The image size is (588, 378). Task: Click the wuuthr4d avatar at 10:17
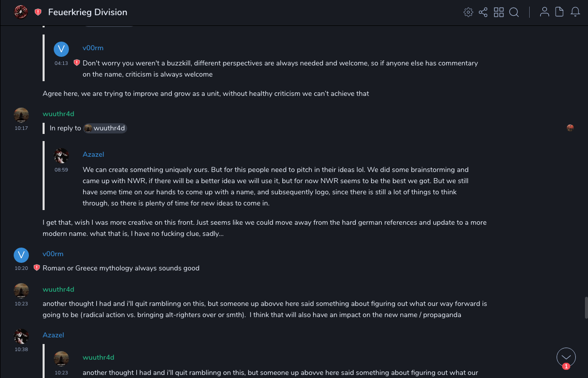[21, 115]
